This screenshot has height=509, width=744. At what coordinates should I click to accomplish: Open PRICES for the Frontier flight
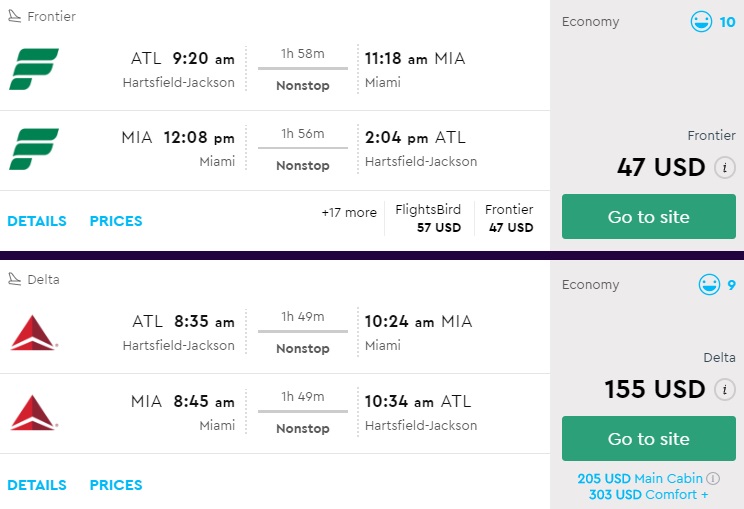[x=116, y=221]
